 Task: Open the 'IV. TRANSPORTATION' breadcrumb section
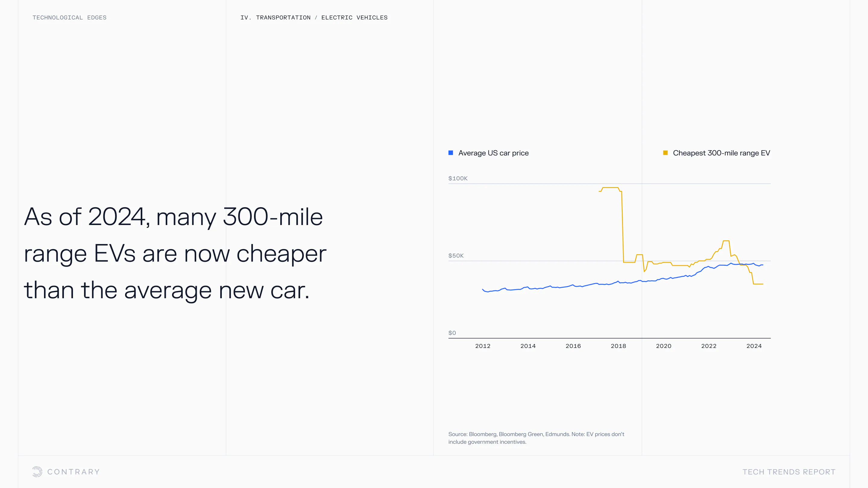(275, 17)
